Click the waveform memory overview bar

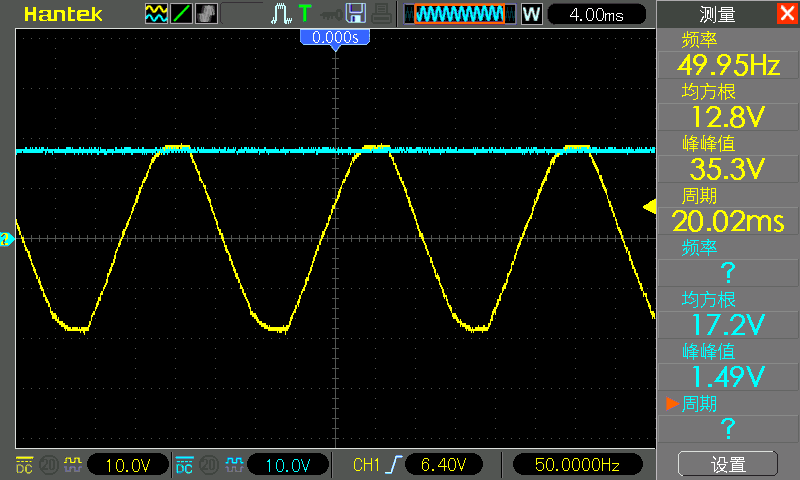[x=459, y=14]
